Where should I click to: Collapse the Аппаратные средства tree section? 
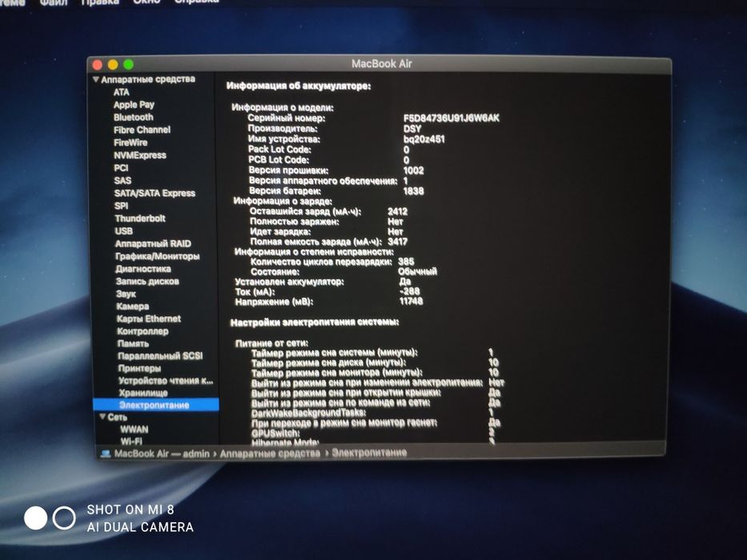pos(96,79)
